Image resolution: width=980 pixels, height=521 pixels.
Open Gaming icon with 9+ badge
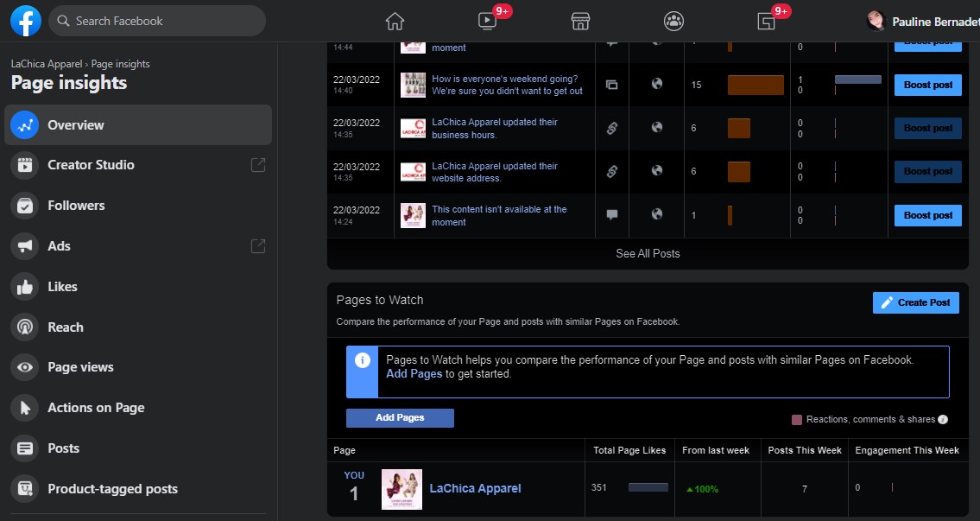tap(766, 22)
